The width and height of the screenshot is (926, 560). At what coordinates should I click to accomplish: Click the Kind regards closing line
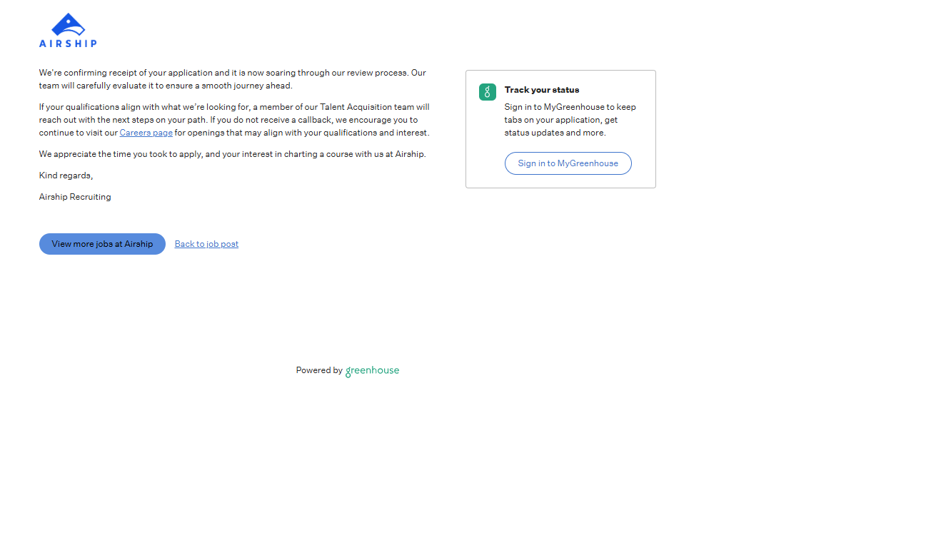tap(66, 175)
